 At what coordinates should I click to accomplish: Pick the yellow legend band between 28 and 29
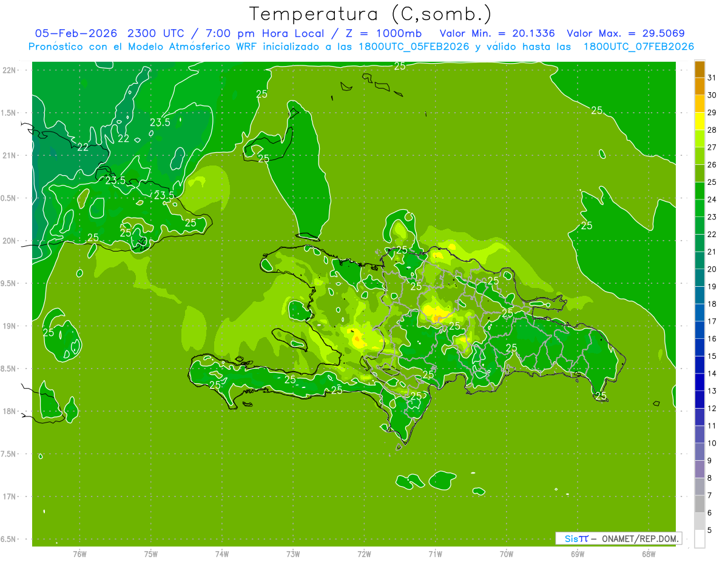click(699, 121)
